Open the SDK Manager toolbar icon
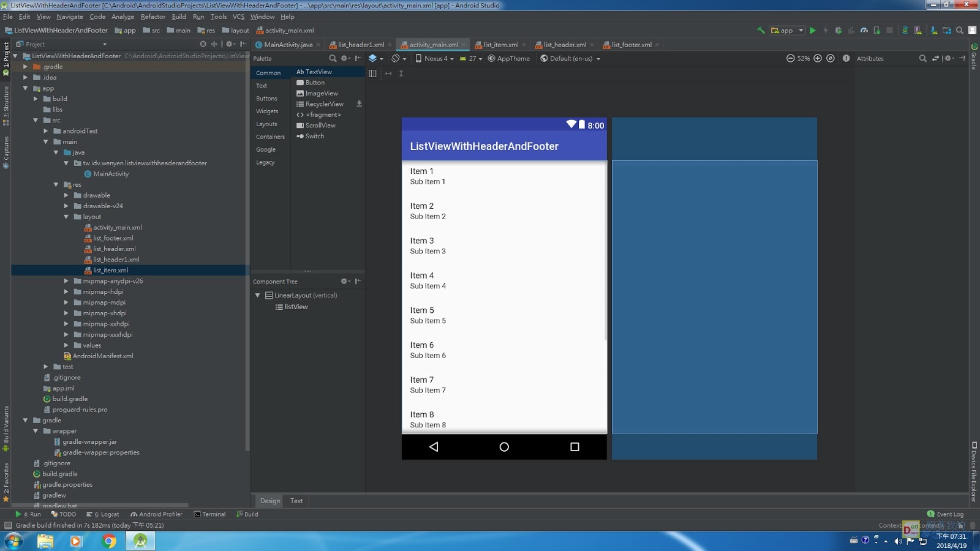Viewport: 980px width, 551px height. (x=933, y=30)
